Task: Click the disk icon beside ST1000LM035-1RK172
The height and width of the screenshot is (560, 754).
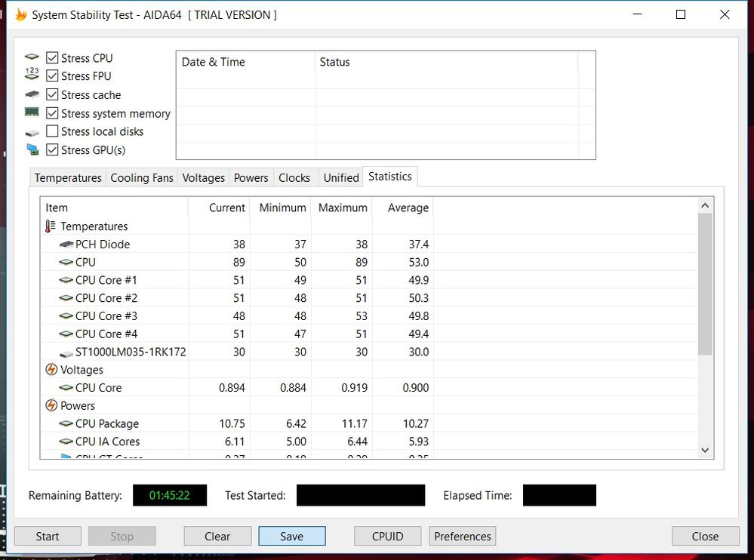Action: pyautogui.click(x=66, y=353)
